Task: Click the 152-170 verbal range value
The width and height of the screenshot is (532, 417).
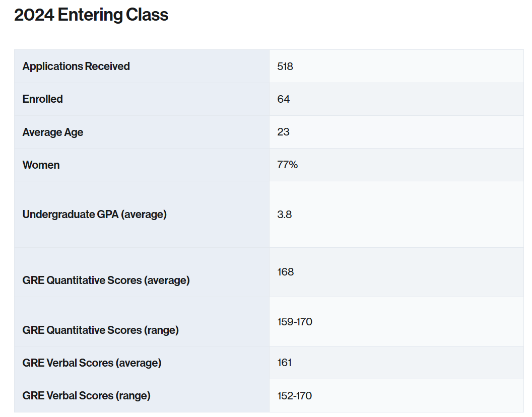Action: point(295,396)
